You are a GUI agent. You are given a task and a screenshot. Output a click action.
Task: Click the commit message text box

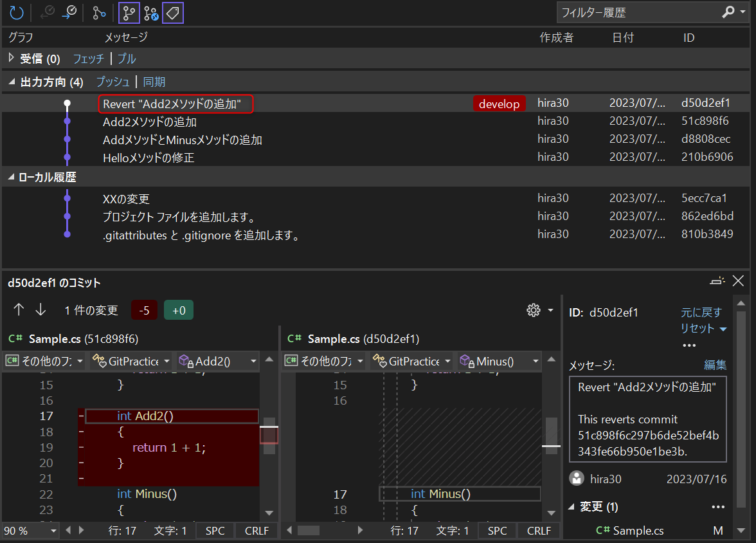tap(647, 419)
